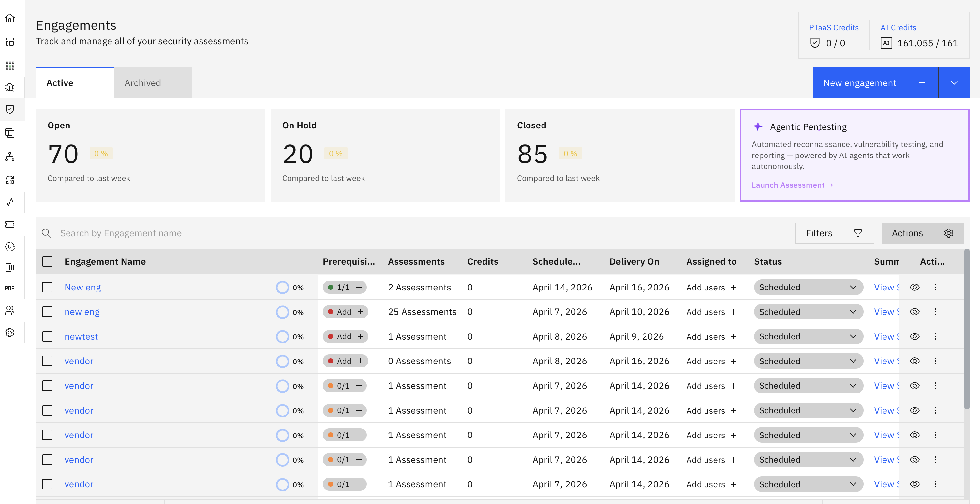The height and width of the screenshot is (504, 980).
Task: Open the Home icon in the sidebar
Action: tap(10, 18)
